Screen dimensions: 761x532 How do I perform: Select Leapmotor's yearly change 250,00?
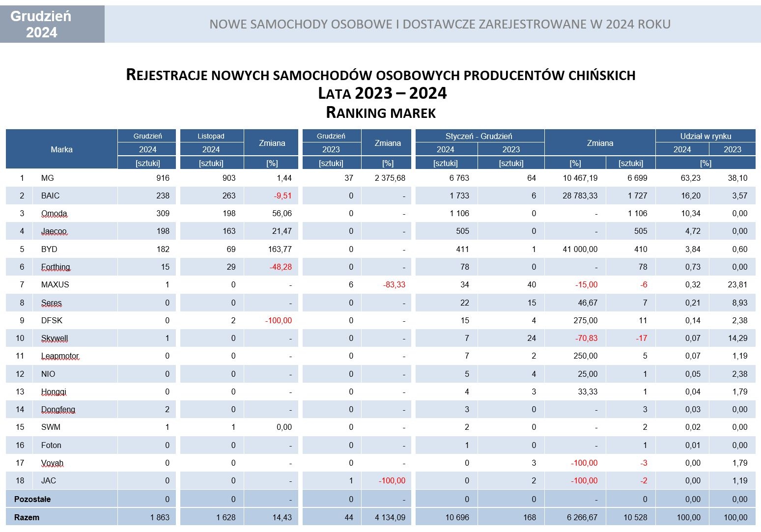(x=586, y=356)
